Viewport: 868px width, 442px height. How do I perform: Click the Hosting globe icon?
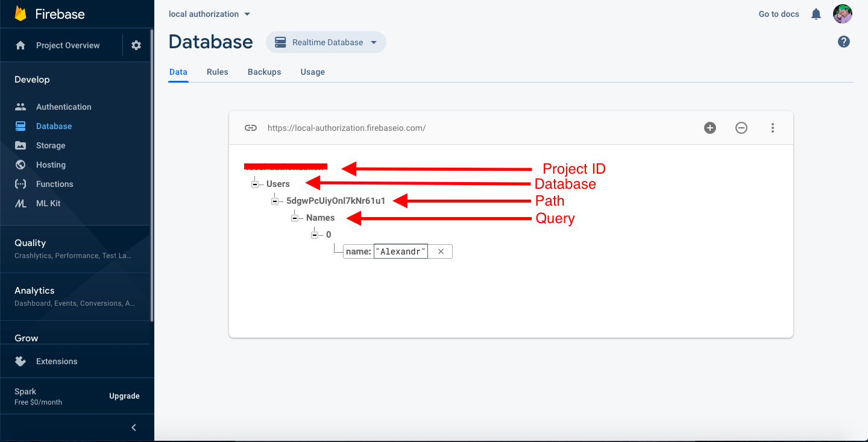(x=20, y=165)
